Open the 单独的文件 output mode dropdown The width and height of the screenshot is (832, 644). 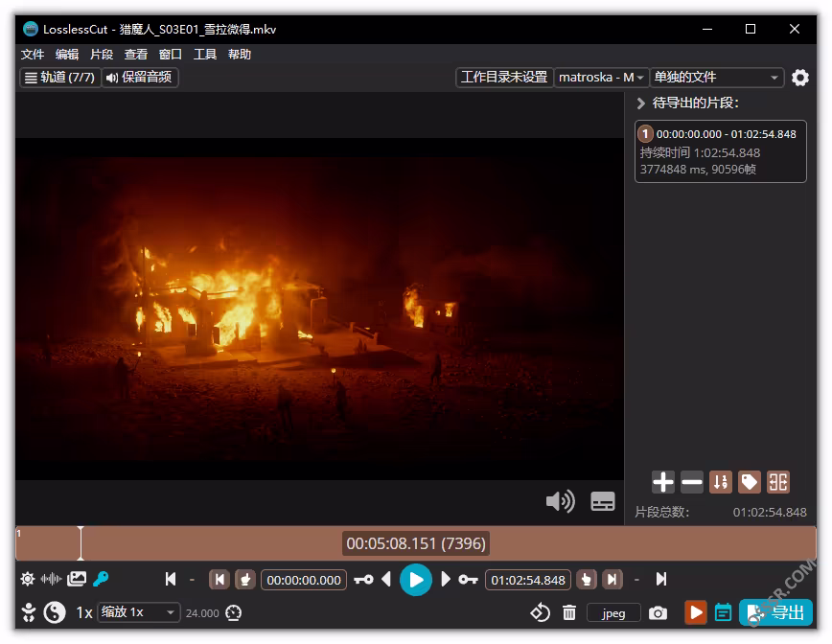click(x=716, y=78)
